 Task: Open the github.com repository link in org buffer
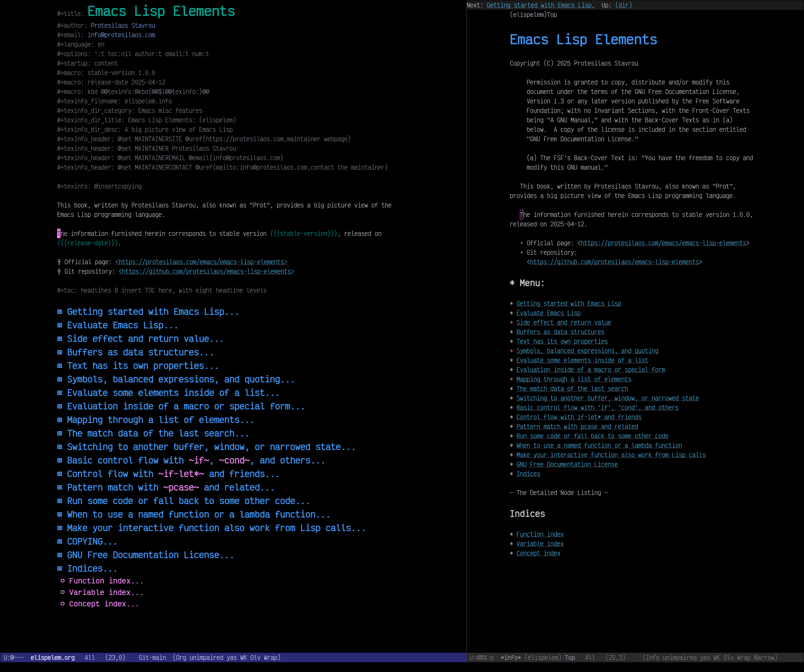coord(206,272)
